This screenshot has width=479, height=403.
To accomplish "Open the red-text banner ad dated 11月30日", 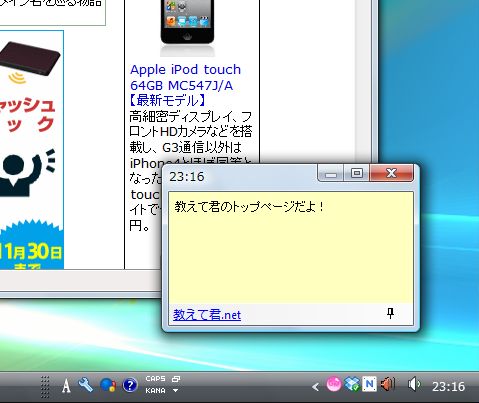I will 31,150.
